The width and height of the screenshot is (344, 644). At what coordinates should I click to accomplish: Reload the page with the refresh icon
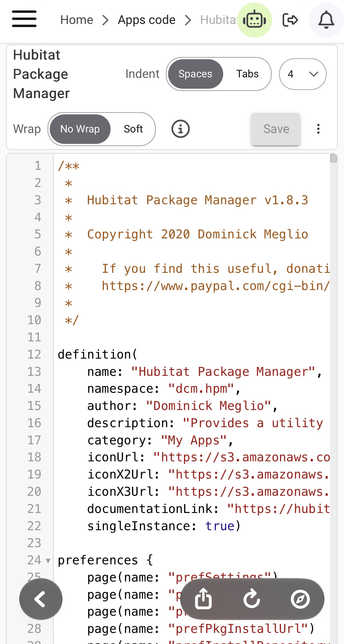pos(252,599)
